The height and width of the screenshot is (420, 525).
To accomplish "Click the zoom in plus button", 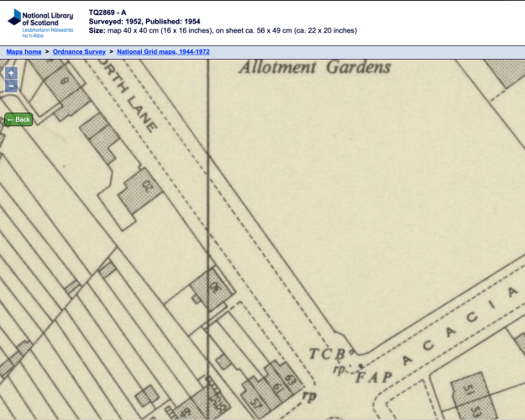I will click(x=11, y=73).
